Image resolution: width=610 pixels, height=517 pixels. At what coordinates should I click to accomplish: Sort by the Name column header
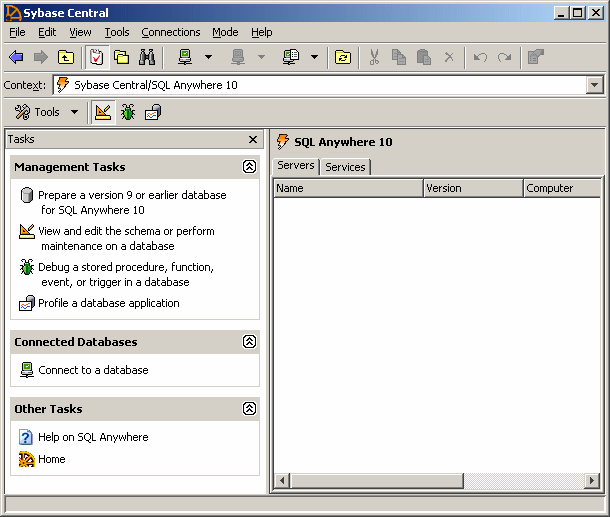point(348,188)
